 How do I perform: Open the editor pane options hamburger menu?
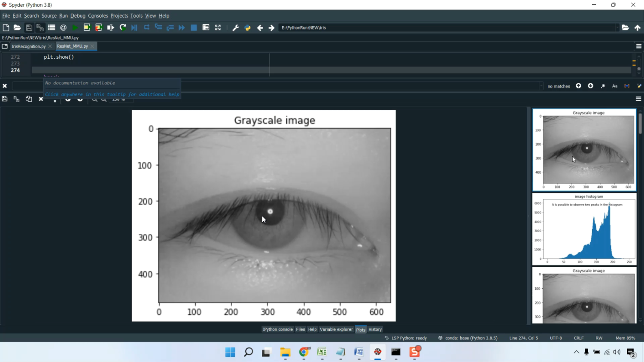pyautogui.click(x=638, y=46)
